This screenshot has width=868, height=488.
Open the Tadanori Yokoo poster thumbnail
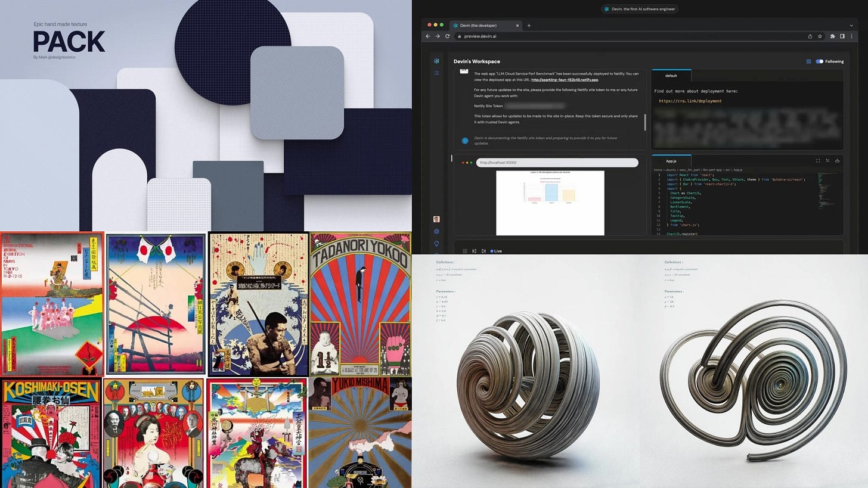[360, 304]
